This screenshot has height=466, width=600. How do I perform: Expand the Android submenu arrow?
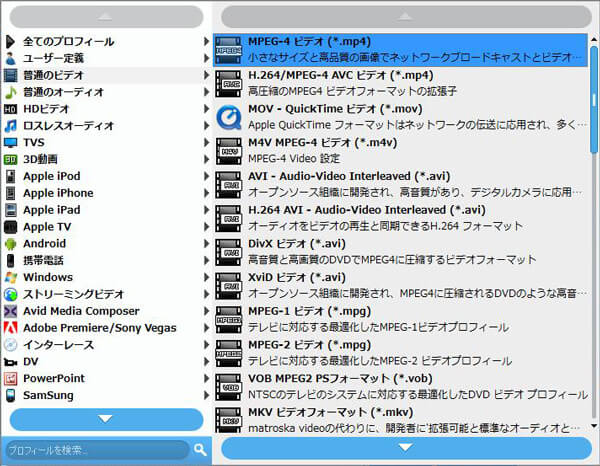[206, 243]
